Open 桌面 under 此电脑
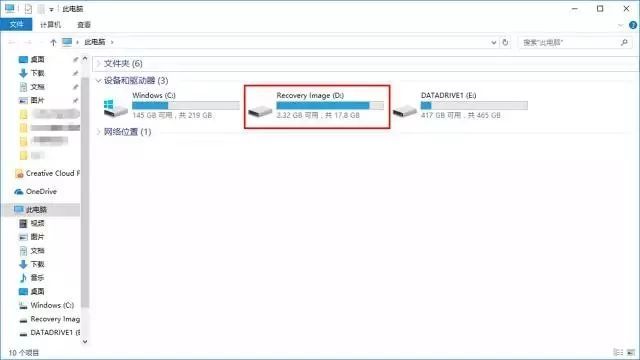Image resolution: width=640 pixels, height=360 pixels. point(38,291)
